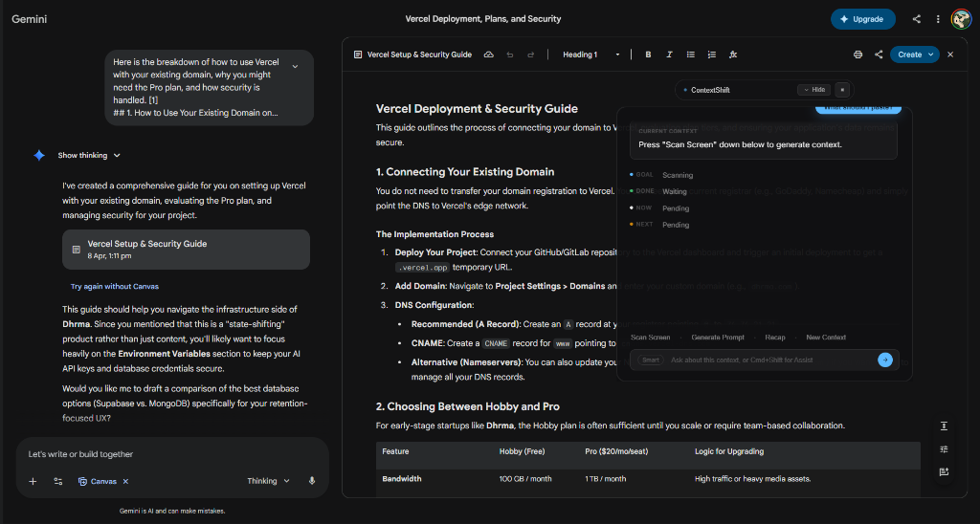Click the fx formula icon
This screenshot has height=524, width=980.
point(733,55)
